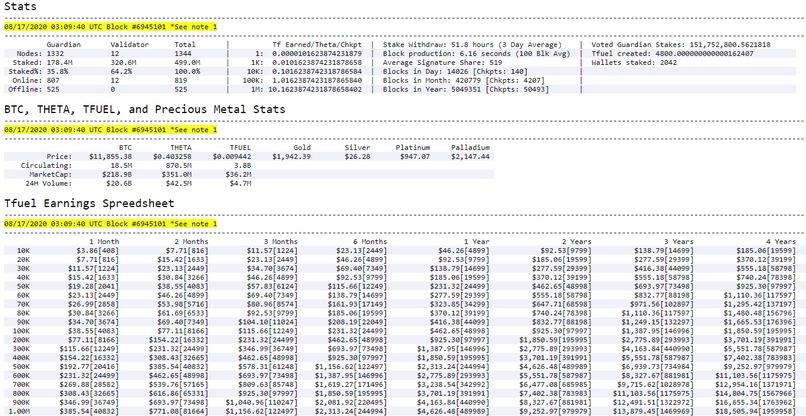Click the Palladium price "$2,147.44"
Image resolution: width=806 pixels, height=416 pixels.
[x=470, y=156]
